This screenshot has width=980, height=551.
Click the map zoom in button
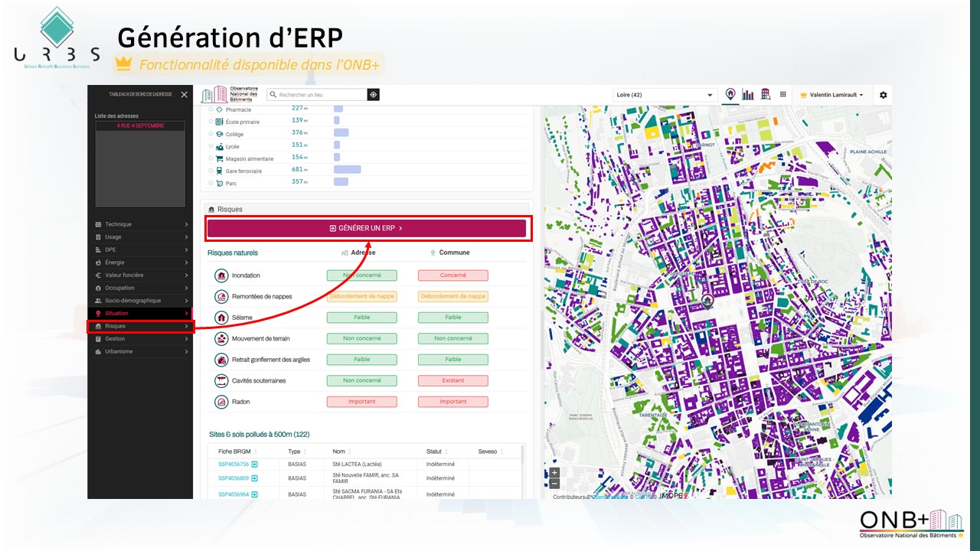click(554, 472)
